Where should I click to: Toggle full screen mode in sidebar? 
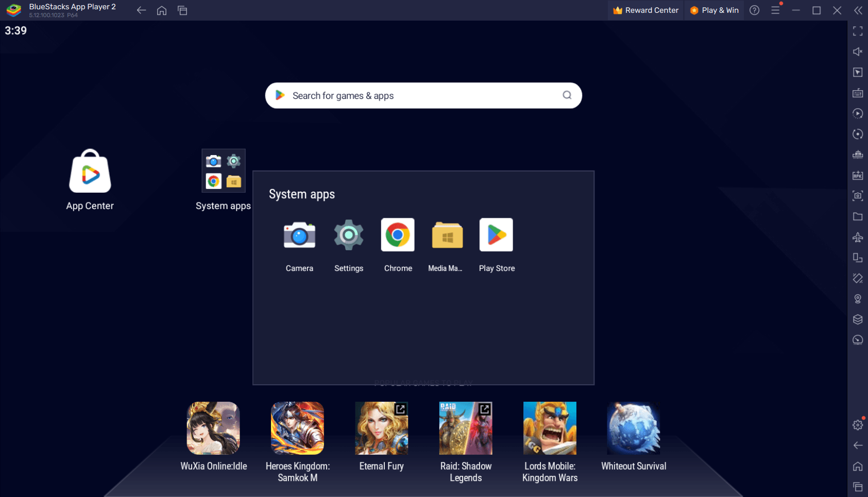(858, 31)
